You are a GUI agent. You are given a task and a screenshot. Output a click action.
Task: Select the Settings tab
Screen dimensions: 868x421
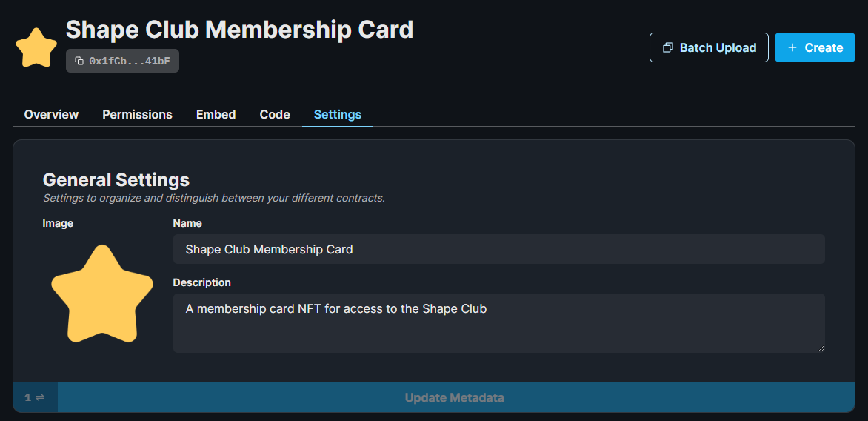click(x=338, y=114)
